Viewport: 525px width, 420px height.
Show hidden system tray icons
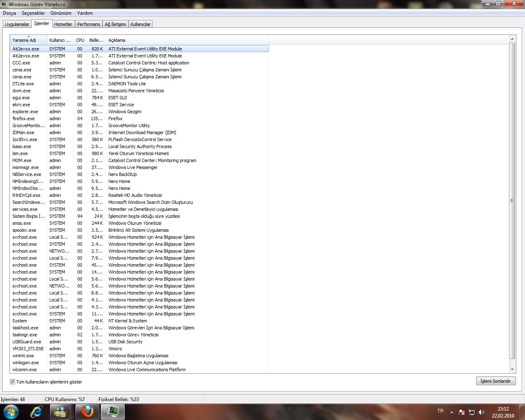pos(452,412)
